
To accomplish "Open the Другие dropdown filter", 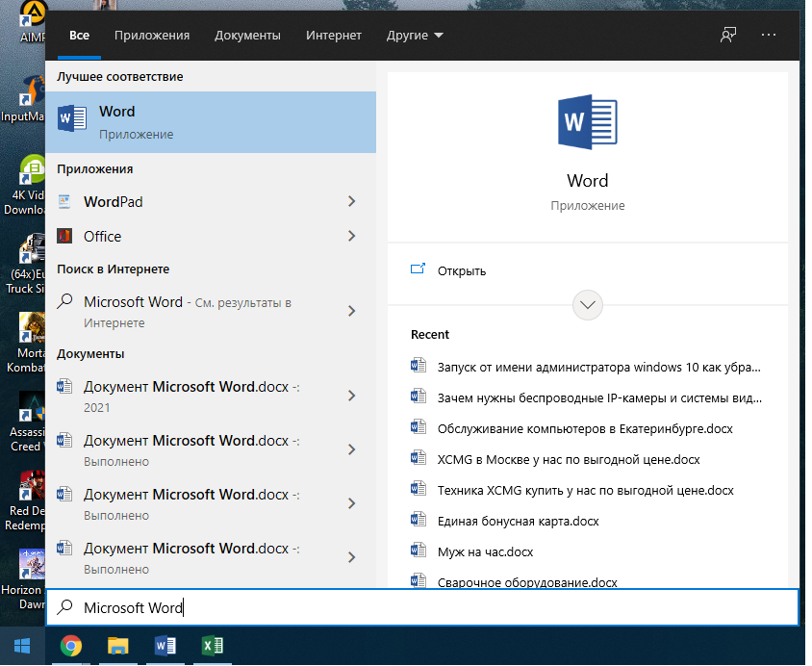I will [415, 36].
